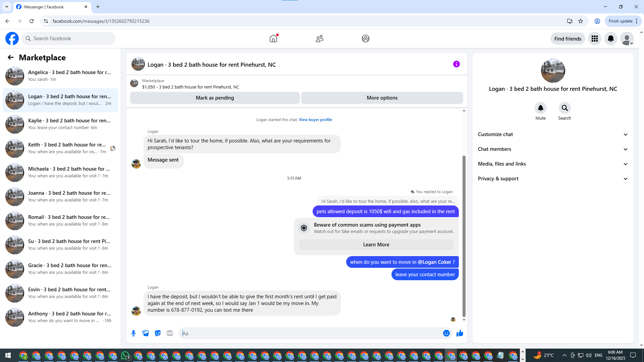Open the Angelica conversation

tap(60, 76)
